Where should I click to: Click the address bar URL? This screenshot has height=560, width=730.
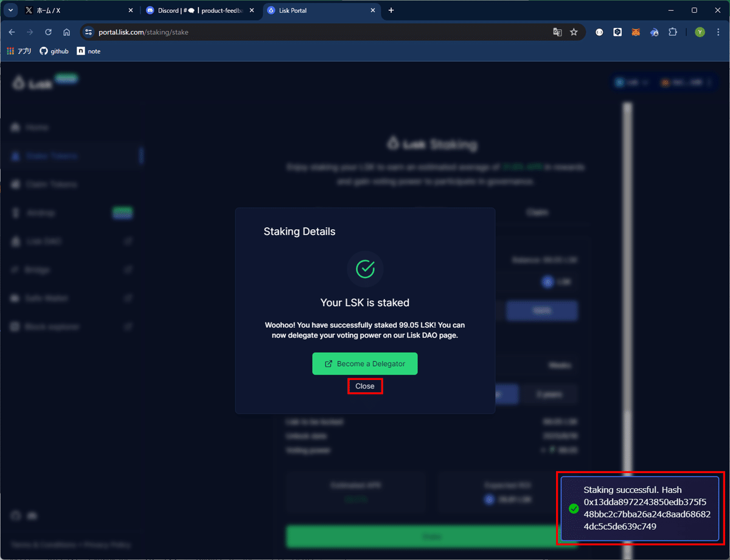coord(144,32)
